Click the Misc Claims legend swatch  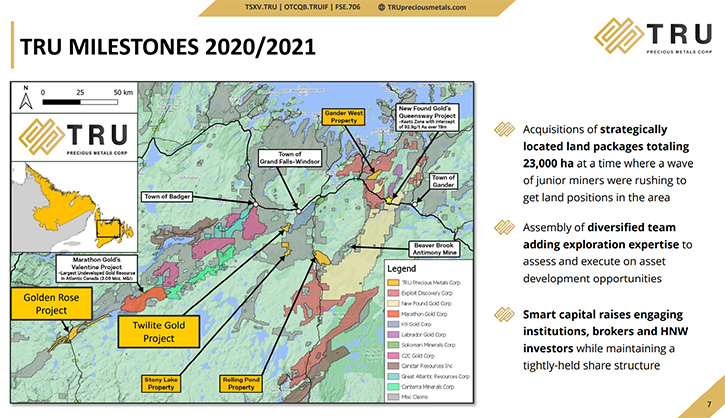point(393,397)
